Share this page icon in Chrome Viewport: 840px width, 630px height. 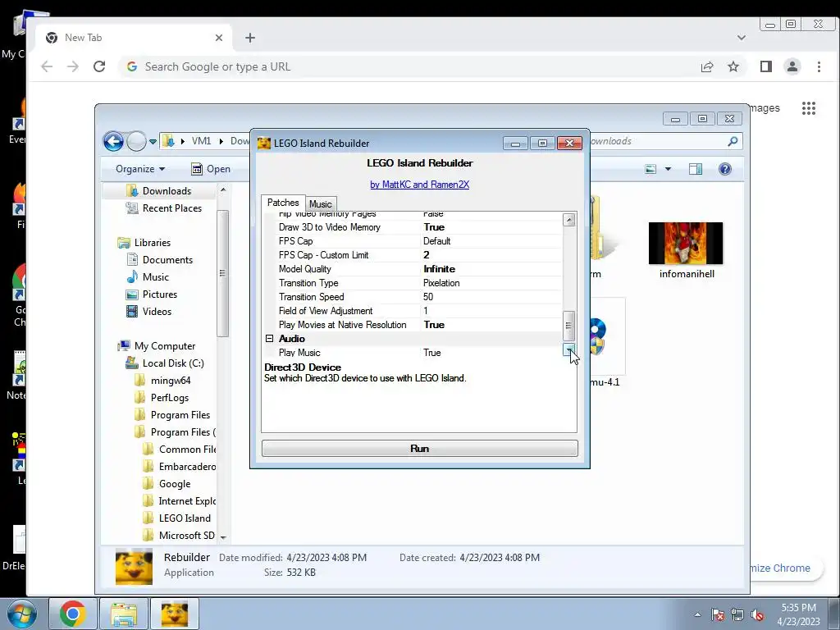click(706, 66)
